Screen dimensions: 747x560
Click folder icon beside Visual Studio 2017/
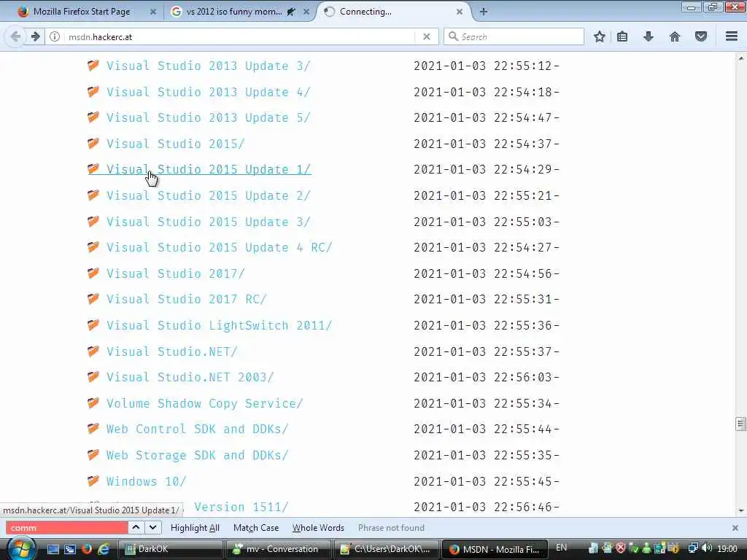click(x=93, y=273)
